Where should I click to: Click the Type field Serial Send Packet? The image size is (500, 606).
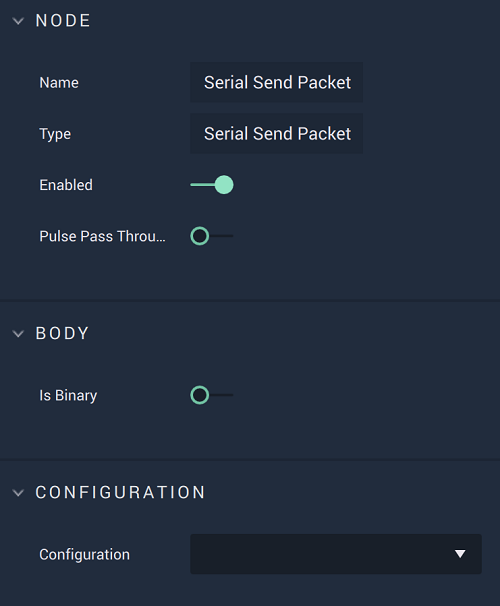pyautogui.click(x=276, y=133)
